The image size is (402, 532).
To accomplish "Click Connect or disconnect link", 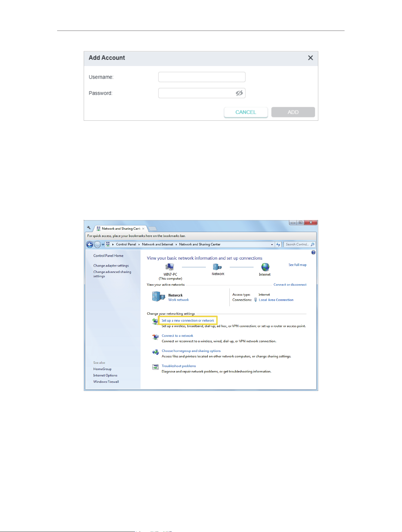I will click(290, 285).
